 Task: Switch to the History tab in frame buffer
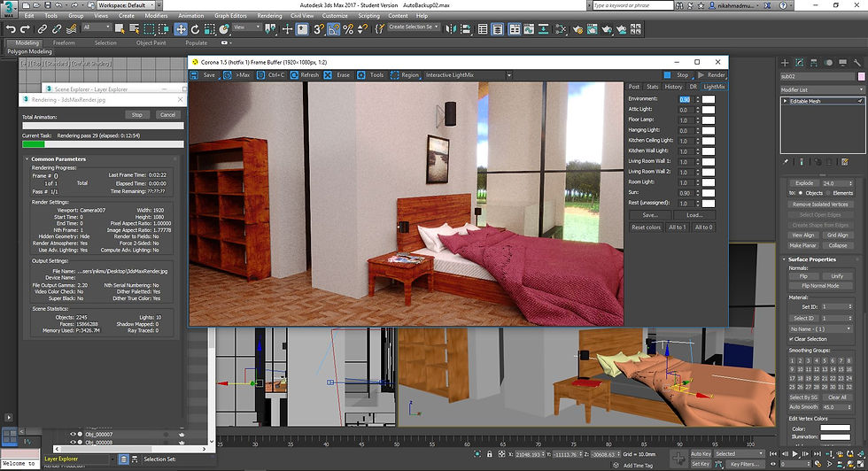click(x=673, y=87)
